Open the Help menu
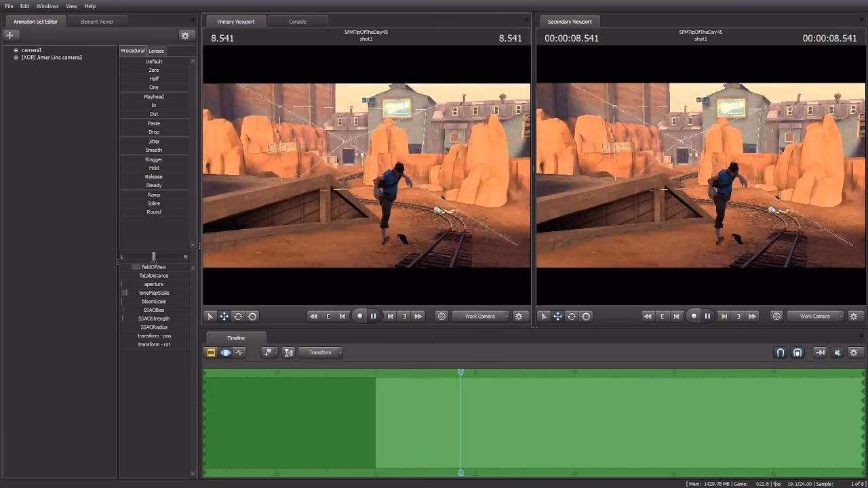This screenshot has height=488, width=868. click(90, 6)
